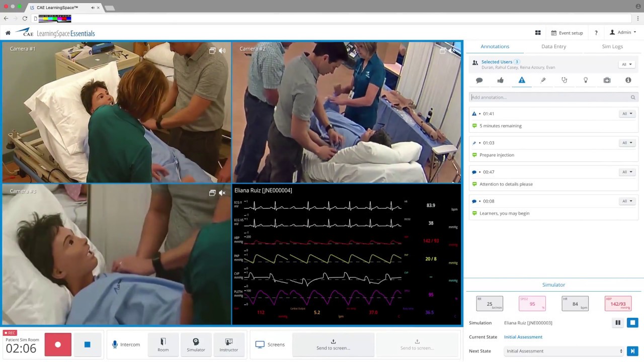Stop the recording with blue square

[x=88, y=344]
